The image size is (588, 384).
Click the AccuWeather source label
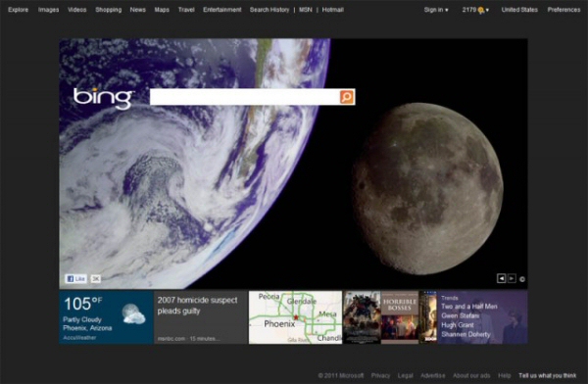[x=79, y=338]
